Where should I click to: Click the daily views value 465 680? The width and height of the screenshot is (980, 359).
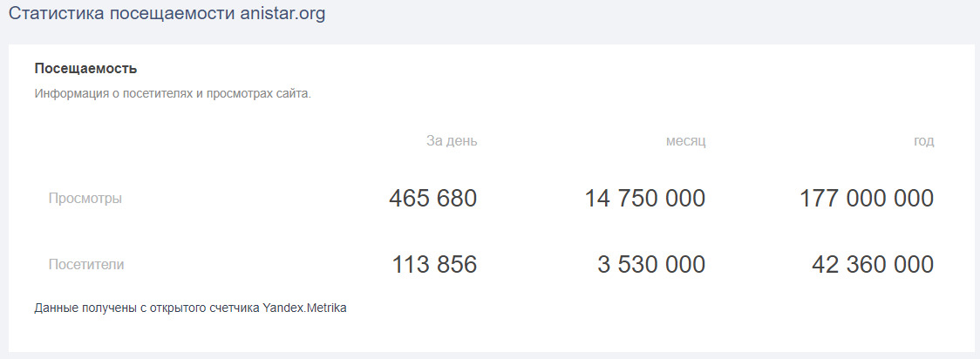432,199
